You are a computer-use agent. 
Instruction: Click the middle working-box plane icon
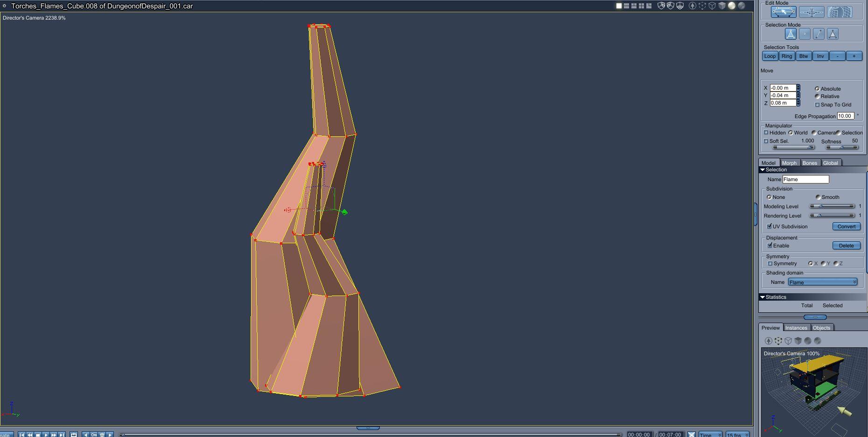[x=671, y=6]
